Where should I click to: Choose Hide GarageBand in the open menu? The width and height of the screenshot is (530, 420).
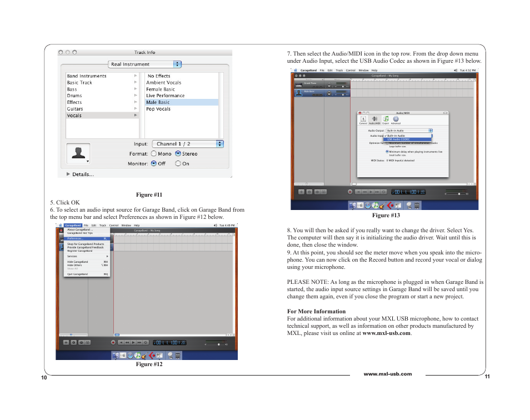[x=87, y=262]
